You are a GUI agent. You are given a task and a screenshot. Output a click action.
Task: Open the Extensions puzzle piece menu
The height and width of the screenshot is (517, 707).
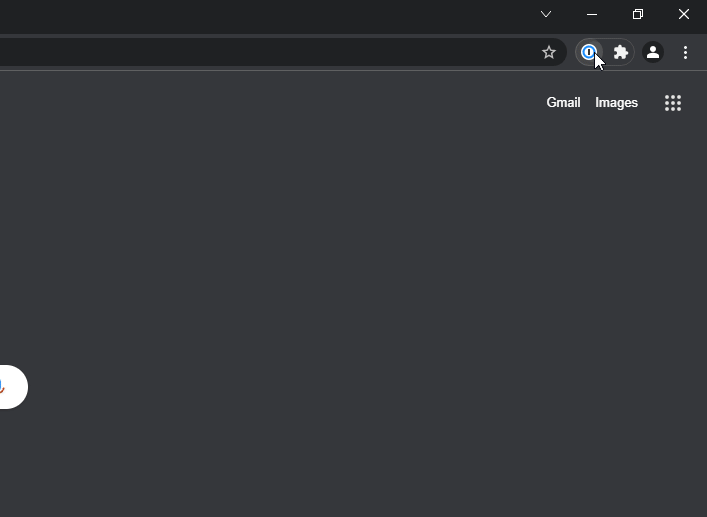coord(621,52)
